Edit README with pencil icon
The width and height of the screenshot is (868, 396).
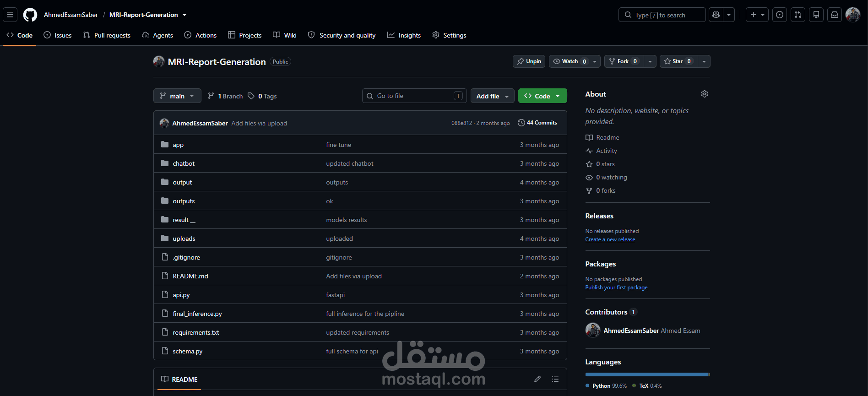[x=537, y=379]
